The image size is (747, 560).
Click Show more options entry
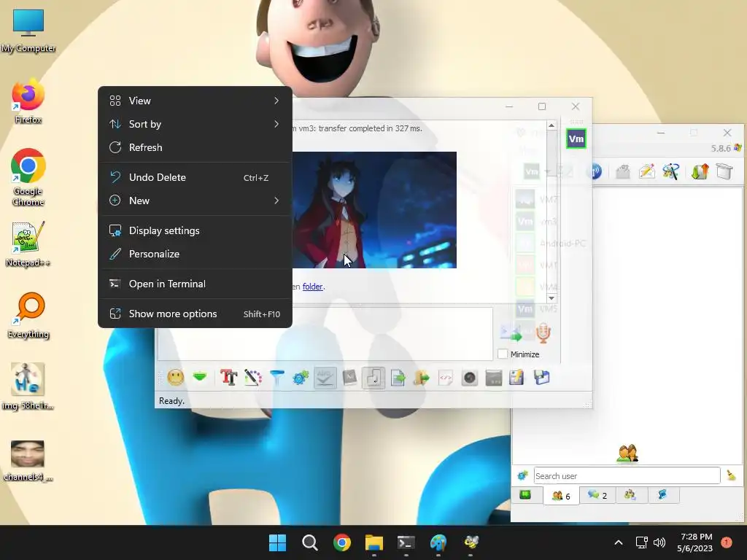[195, 314]
